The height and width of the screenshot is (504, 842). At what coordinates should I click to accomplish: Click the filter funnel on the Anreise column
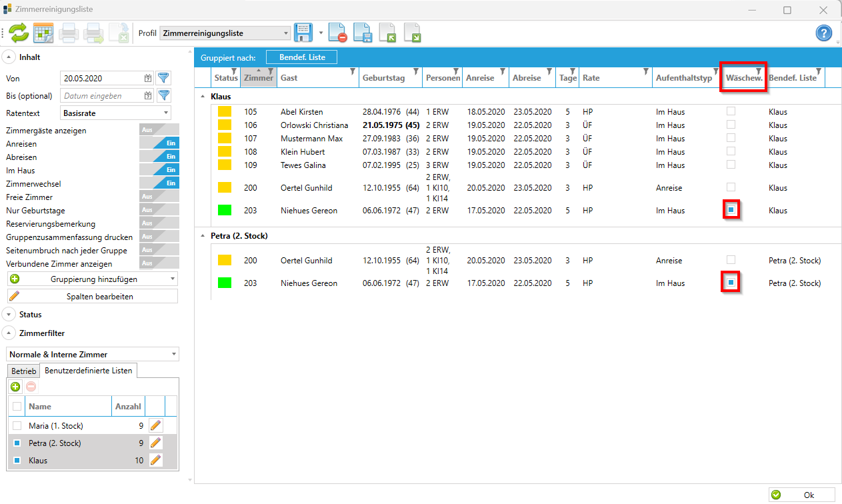pos(502,71)
